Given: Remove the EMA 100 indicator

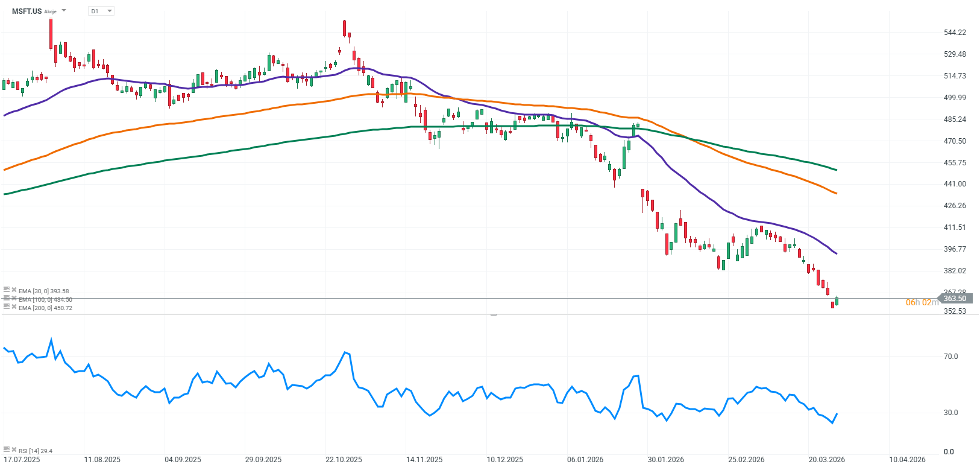Looking at the screenshot, I should 13,299.
